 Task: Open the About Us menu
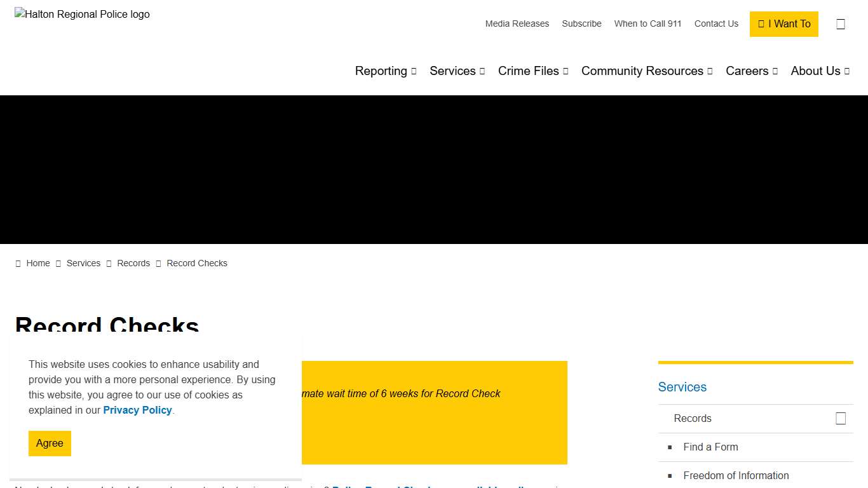tap(820, 71)
